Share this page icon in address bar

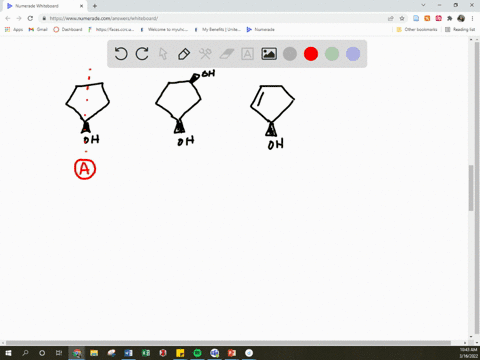[x=391, y=18]
